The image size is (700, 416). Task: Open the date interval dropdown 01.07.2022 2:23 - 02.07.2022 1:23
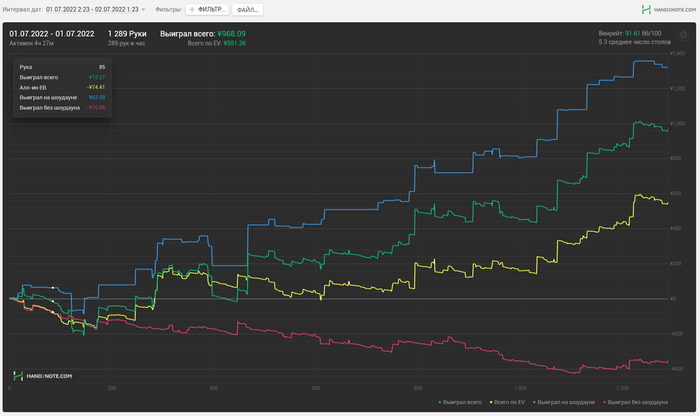(x=96, y=9)
